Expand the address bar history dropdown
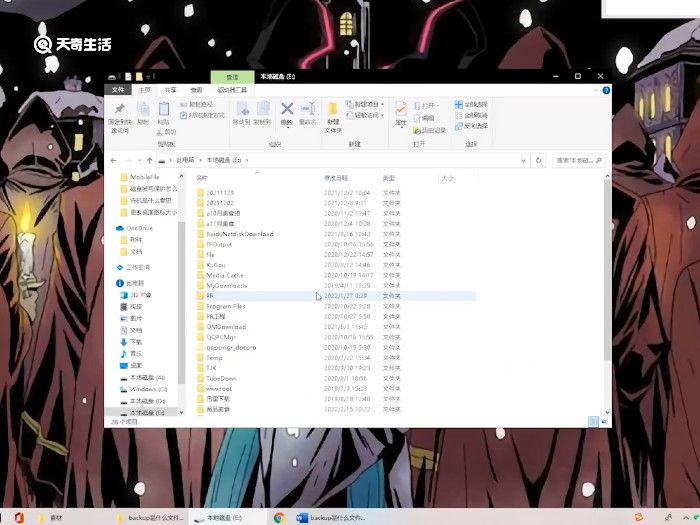 click(x=523, y=160)
